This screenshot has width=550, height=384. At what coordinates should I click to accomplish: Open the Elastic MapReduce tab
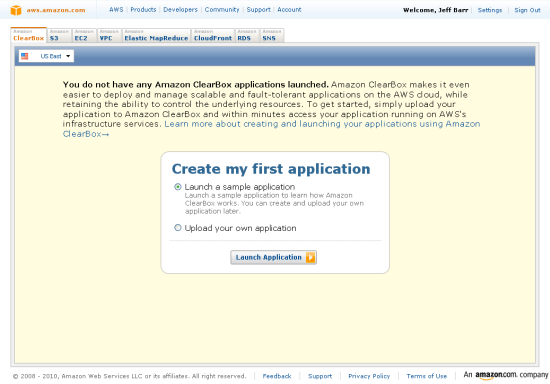pyautogui.click(x=156, y=35)
